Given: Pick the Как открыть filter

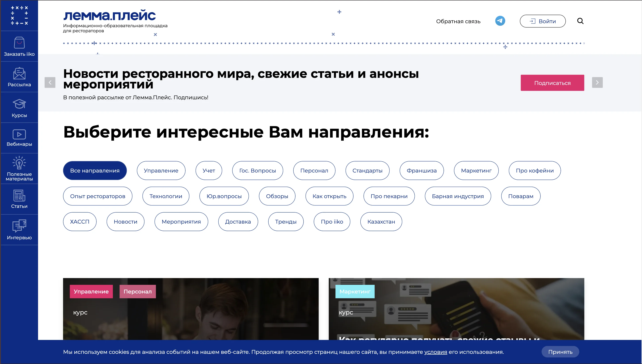Looking at the screenshot, I should [329, 196].
